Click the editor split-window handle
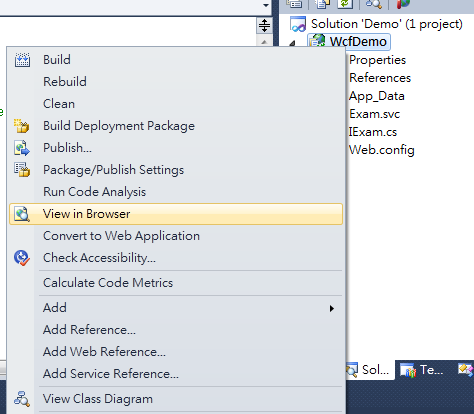The image size is (474, 414). click(264, 26)
